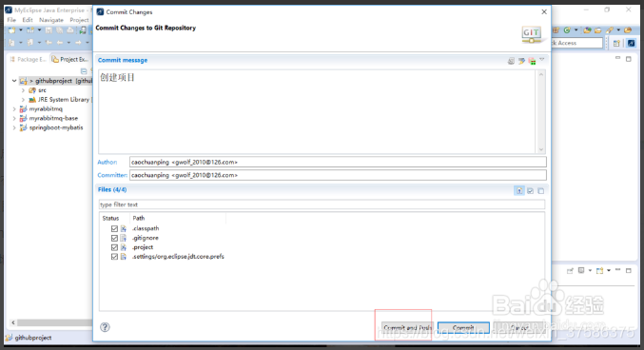Click the Amend previous commit icon

click(511, 61)
